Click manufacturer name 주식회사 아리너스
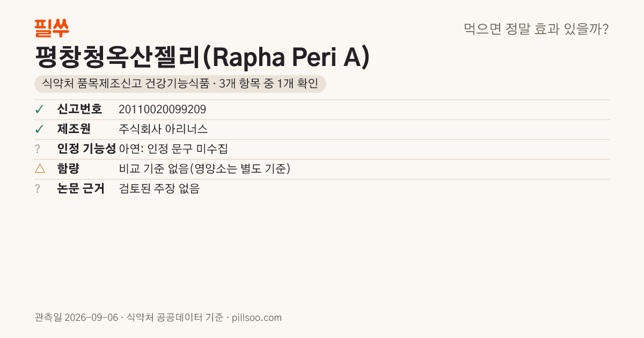The image size is (644, 338). click(163, 129)
